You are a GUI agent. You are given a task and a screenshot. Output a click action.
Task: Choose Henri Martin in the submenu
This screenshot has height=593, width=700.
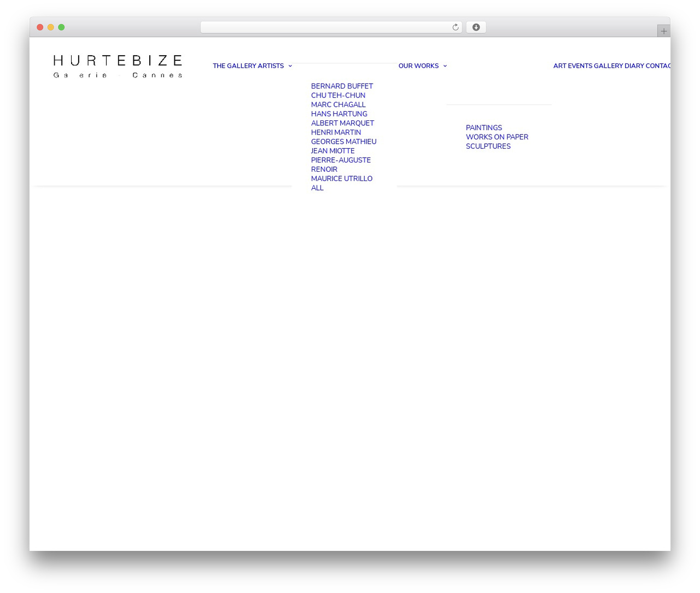336,132
